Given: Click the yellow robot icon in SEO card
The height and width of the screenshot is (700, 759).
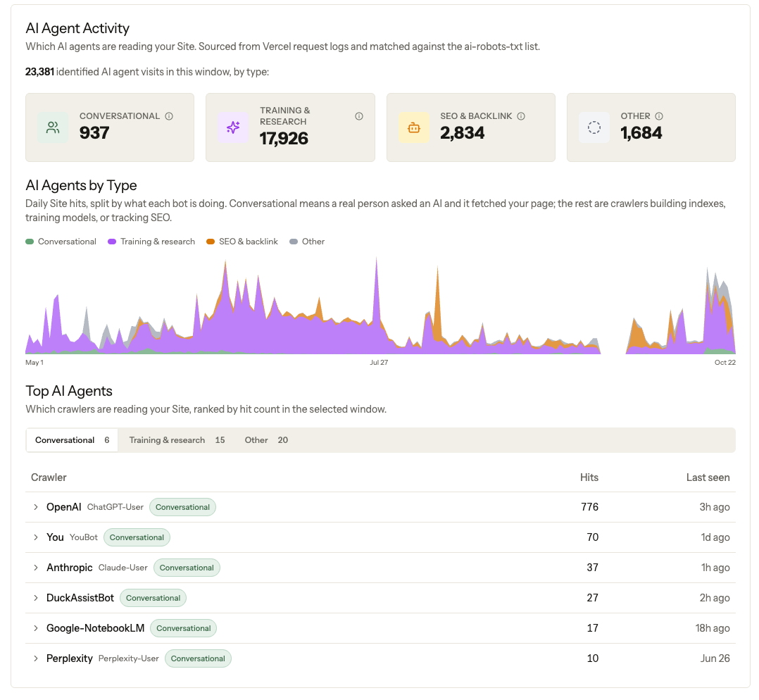Looking at the screenshot, I should click(414, 127).
